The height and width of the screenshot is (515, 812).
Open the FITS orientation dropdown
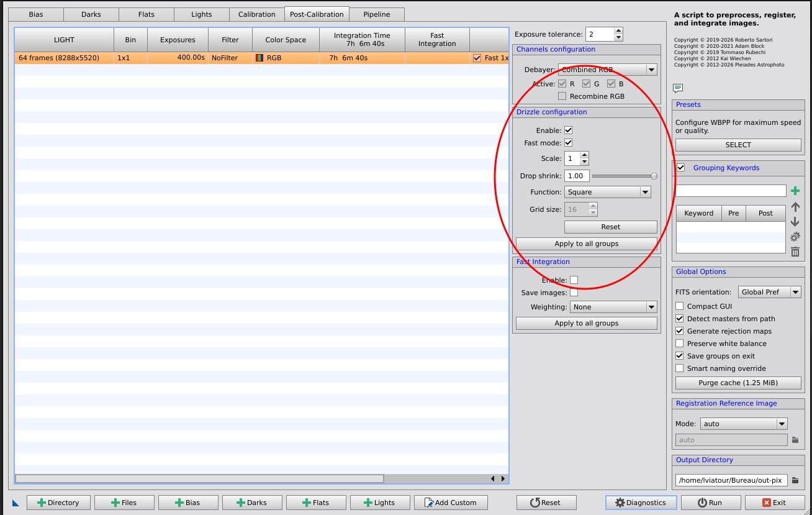click(770, 292)
